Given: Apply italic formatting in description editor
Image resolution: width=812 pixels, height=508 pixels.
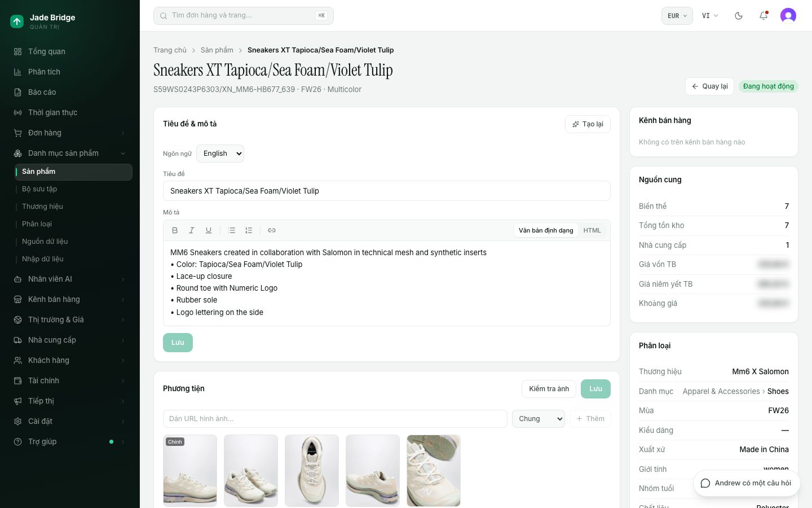Looking at the screenshot, I should 192,230.
